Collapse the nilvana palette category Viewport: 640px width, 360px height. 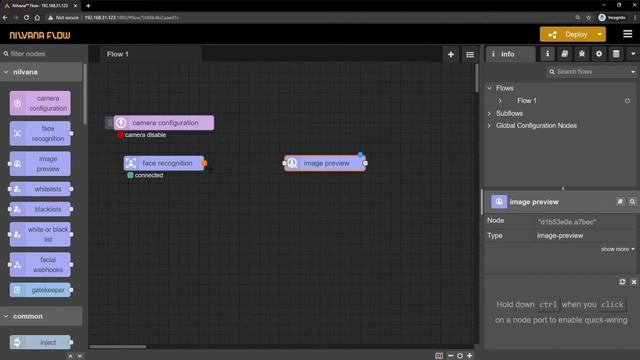(x=41, y=72)
